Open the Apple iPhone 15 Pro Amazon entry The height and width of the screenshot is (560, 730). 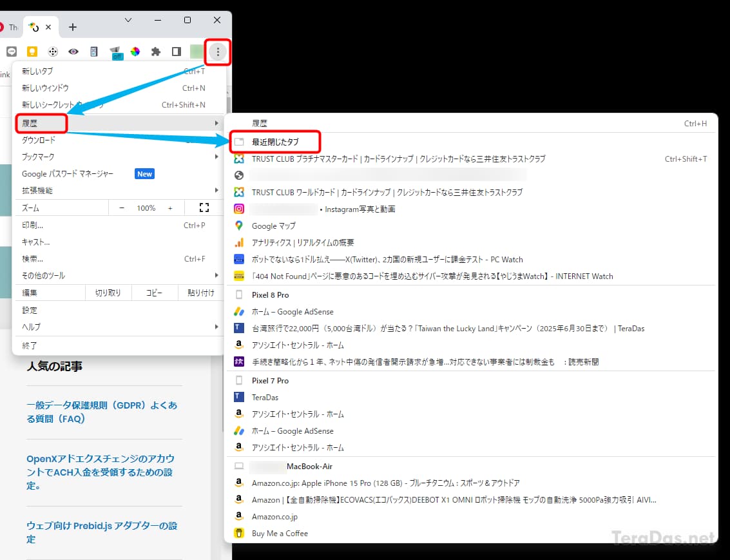[x=471, y=483]
